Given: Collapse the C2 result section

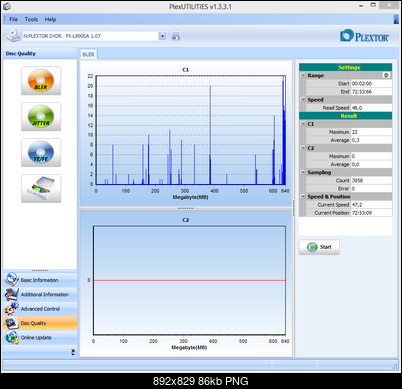Looking at the screenshot, I should tap(303, 148).
